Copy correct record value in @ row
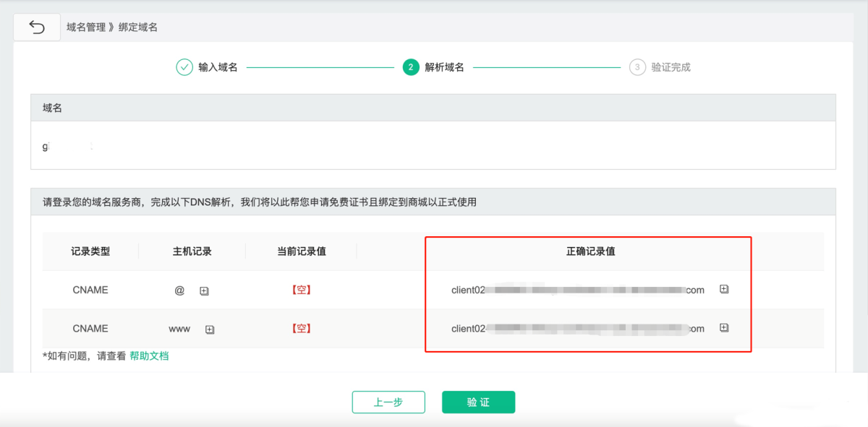868x427 pixels. pos(724,289)
